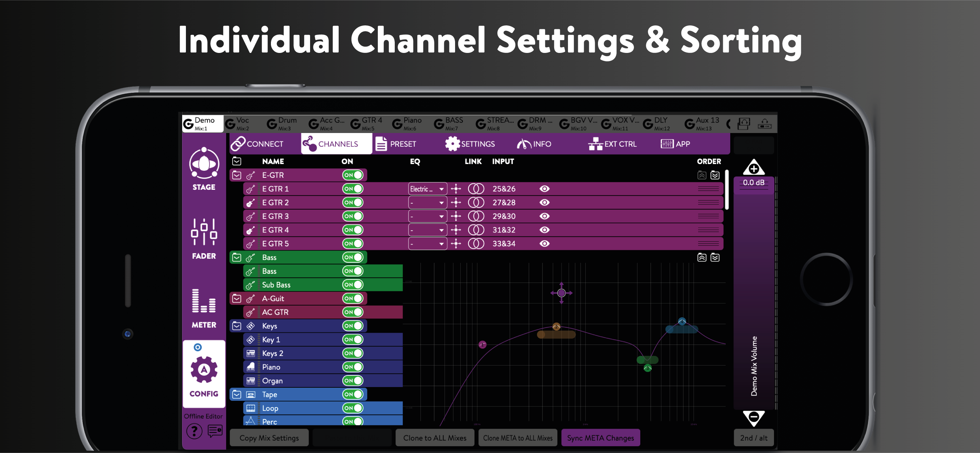Image resolution: width=980 pixels, height=453 pixels.
Task: Select the orange EQ band 2 node
Action: 556,326
